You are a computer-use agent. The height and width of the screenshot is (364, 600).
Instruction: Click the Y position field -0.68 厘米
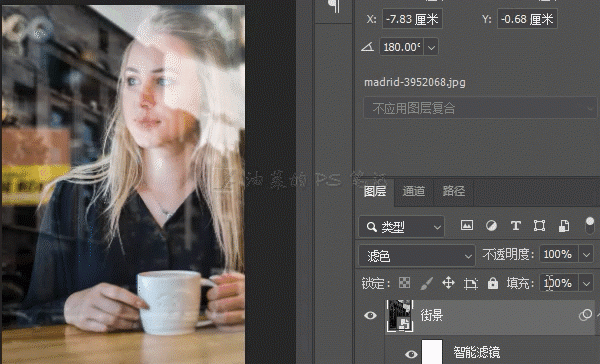click(527, 19)
